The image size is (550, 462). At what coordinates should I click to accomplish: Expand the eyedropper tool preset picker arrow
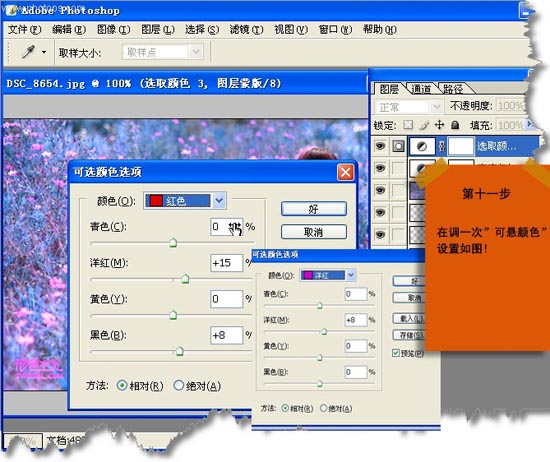click(x=43, y=53)
